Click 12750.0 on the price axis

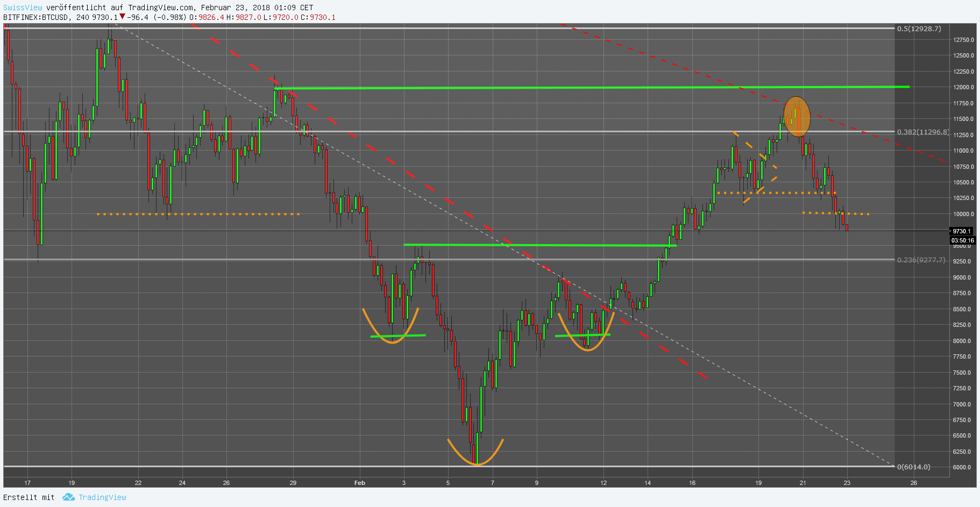(x=963, y=40)
